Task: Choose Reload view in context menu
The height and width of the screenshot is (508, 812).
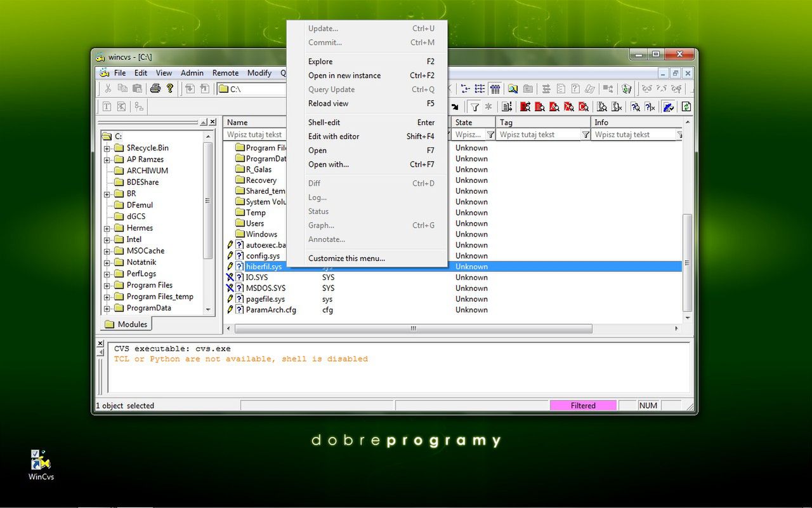Action: tap(367, 104)
